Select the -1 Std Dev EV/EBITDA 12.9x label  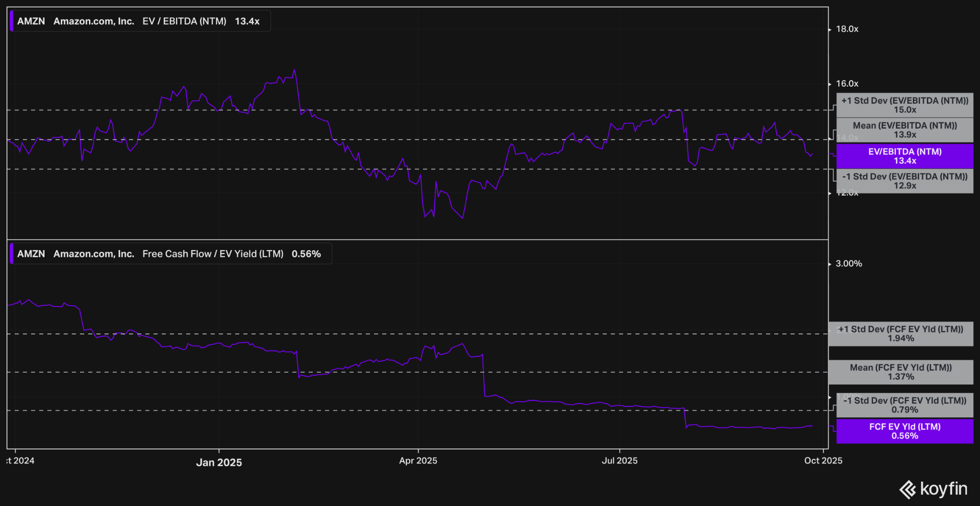coord(905,181)
